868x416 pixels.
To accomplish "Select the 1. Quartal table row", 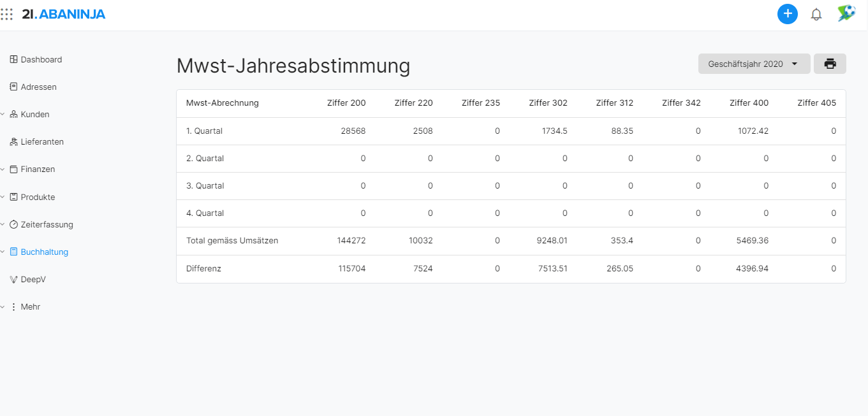I will click(x=205, y=131).
